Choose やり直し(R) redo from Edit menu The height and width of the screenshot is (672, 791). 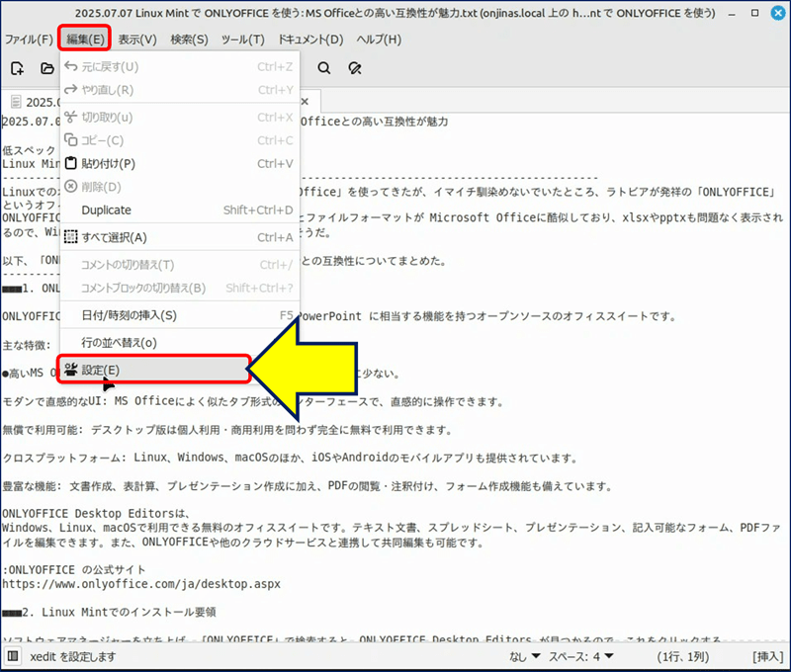click(180, 90)
